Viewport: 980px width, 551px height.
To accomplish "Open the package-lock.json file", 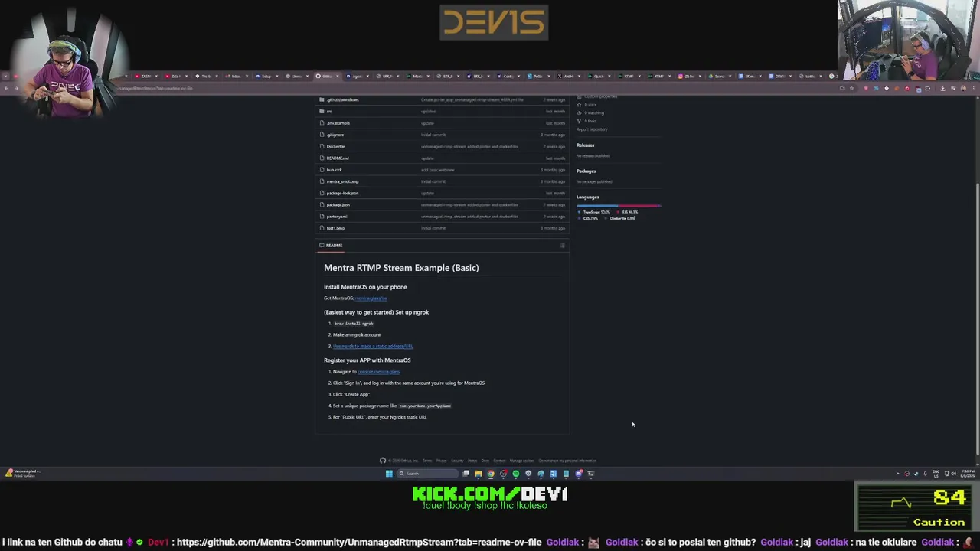I will [342, 193].
